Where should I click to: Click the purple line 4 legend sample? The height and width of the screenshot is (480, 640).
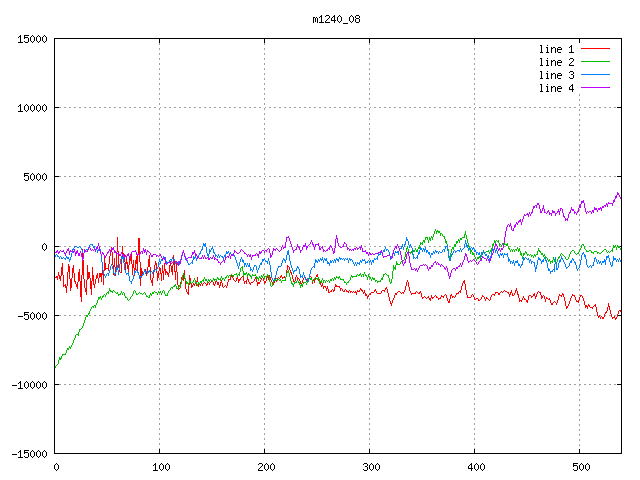tap(596, 88)
